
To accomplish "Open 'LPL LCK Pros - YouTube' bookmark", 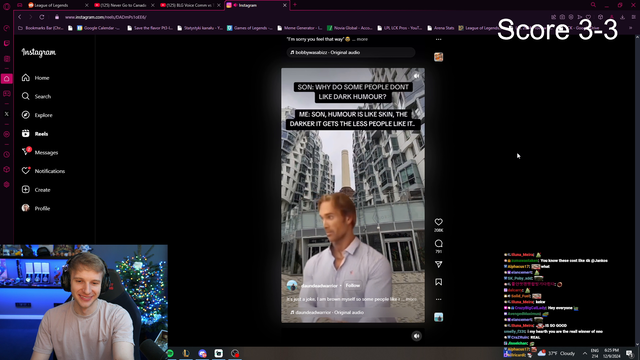I will [400, 28].
